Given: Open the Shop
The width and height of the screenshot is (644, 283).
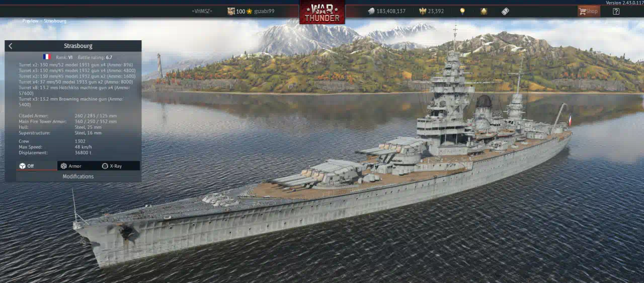Looking at the screenshot, I should [589, 11].
